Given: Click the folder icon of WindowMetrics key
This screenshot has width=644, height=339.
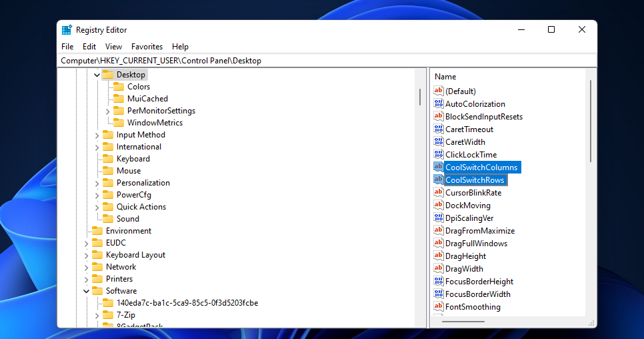Looking at the screenshot, I should tap(119, 122).
